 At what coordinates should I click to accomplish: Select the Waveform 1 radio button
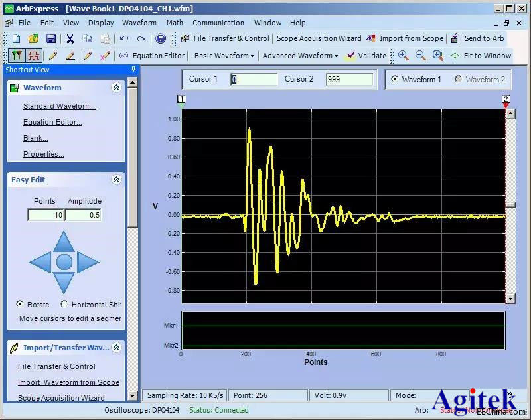[394, 79]
